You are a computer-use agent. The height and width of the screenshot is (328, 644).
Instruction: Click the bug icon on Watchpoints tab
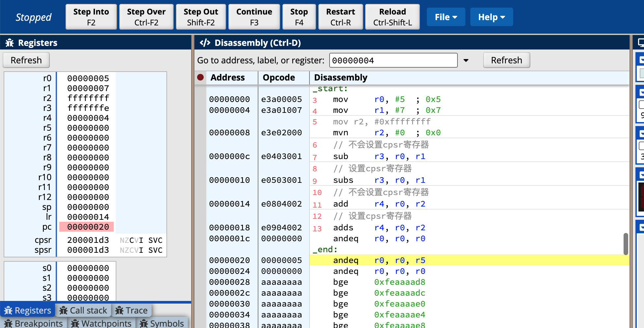click(x=75, y=323)
